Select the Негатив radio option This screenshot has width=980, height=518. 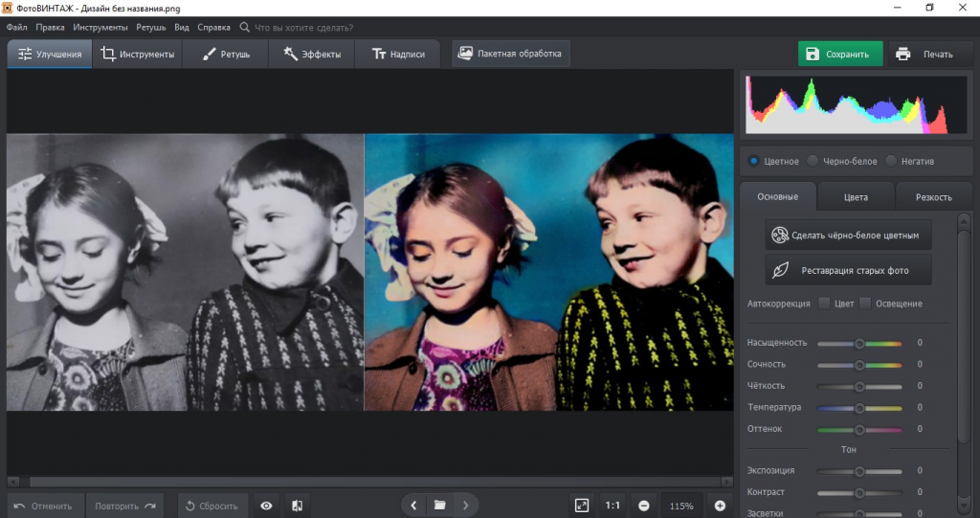click(x=891, y=161)
